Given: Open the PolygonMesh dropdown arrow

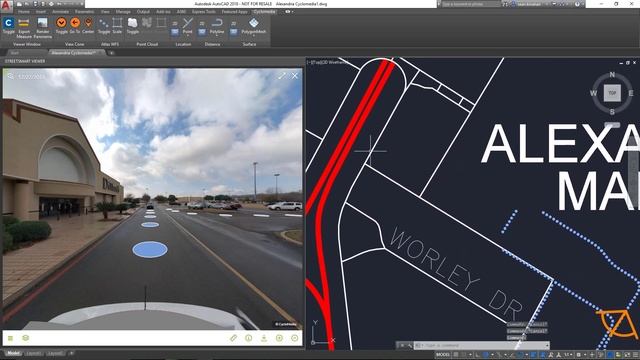Looking at the screenshot, I should 253,36.
